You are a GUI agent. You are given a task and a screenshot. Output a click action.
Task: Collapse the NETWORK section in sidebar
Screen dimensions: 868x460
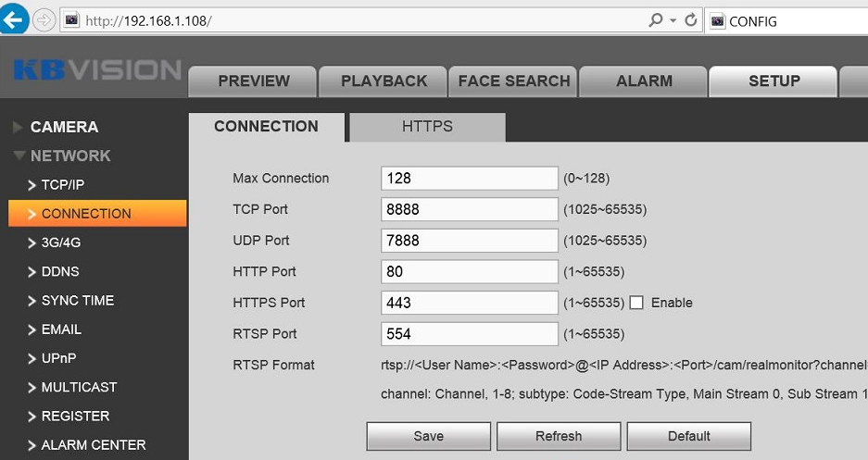69,155
